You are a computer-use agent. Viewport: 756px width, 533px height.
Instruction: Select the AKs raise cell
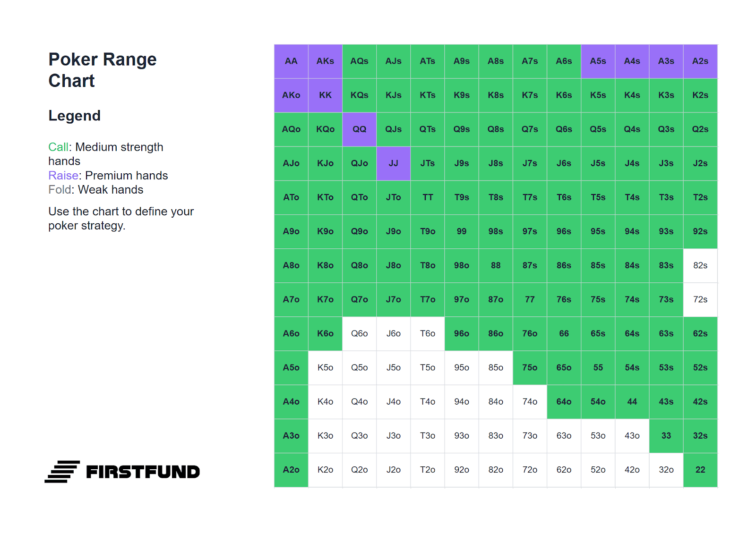pyautogui.click(x=325, y=61)
